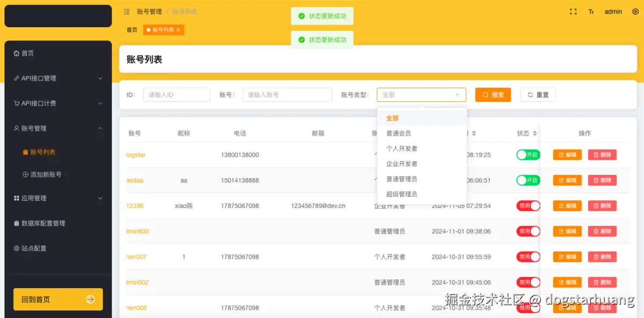Screen dimensions: 644x318
Task: Click 编辑 for the asdaa row
Action: point(567,180)
